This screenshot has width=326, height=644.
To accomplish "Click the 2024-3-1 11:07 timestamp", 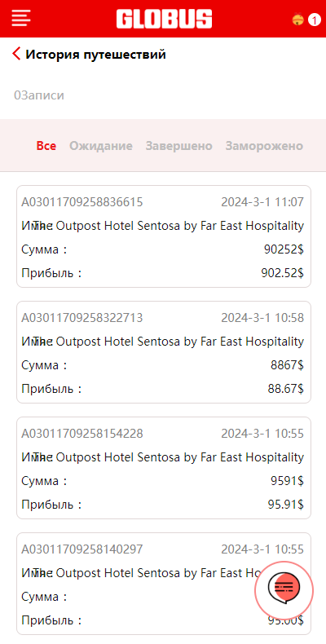I will [262, 202].
